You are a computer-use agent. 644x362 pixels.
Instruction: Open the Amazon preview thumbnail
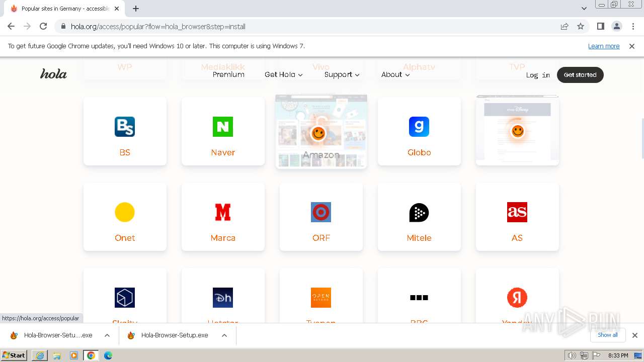(x=321, y=131)
